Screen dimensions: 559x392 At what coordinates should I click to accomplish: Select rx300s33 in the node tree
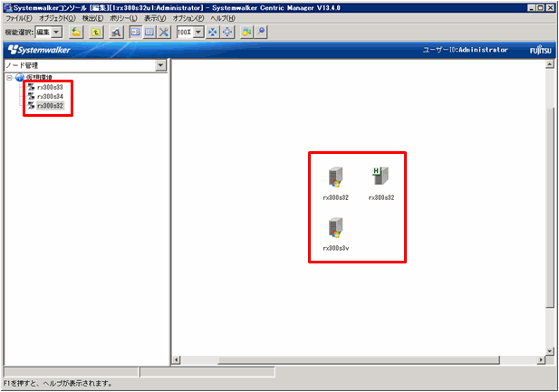(50, 87)
